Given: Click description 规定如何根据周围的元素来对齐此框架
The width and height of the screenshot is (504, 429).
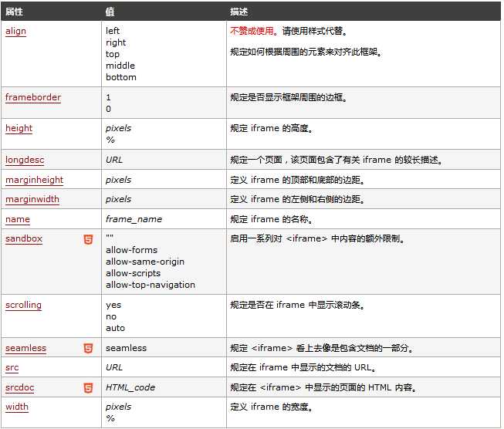Looking at the screenshot, I should (306, 52).
